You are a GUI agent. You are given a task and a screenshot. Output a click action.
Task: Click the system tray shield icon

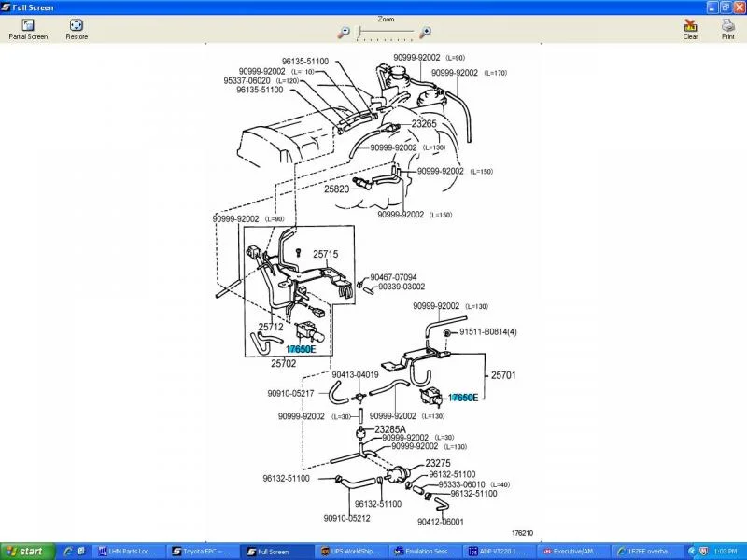tap(704, 552)
